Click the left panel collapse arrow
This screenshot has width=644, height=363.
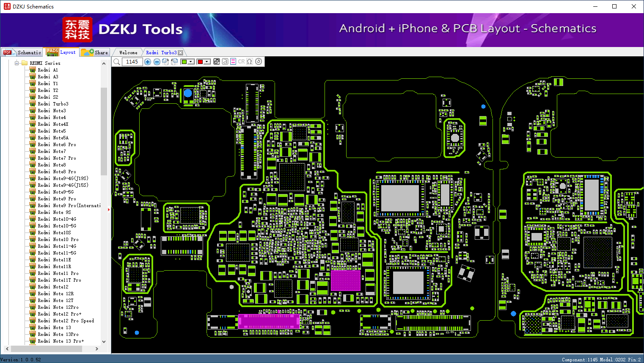pos(109,209)
